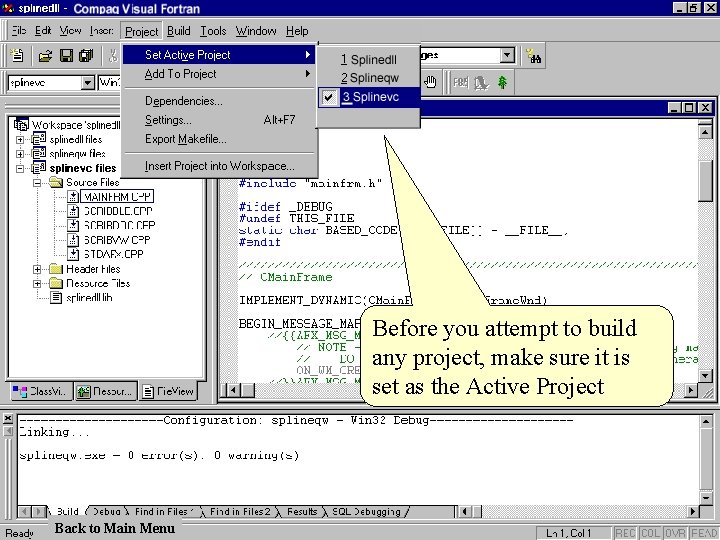This screenshot has height=540, width=720.
Task: Select the STDAFX.CPP file in tree
Action: tap(113, 254)
